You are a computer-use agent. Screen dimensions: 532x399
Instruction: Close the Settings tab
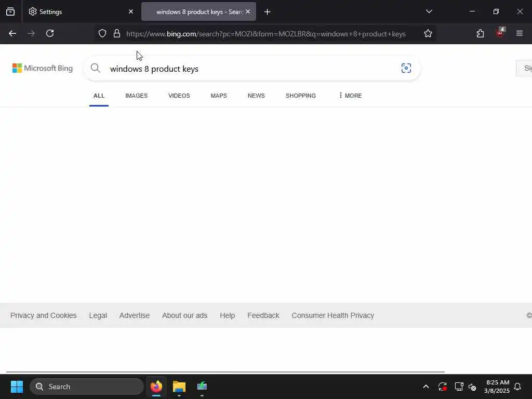pyautogui.click(x=131, y=11)
